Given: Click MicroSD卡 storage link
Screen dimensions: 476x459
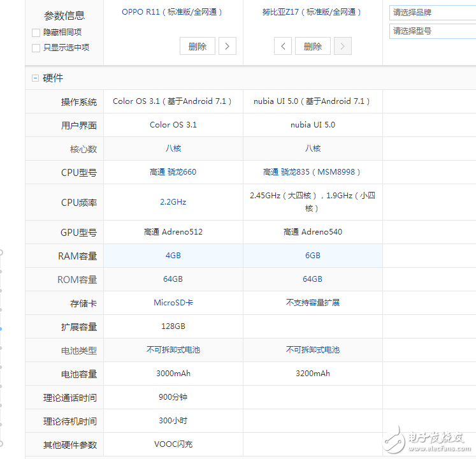Looking at the screenshot, I should [x=173, y=303].
